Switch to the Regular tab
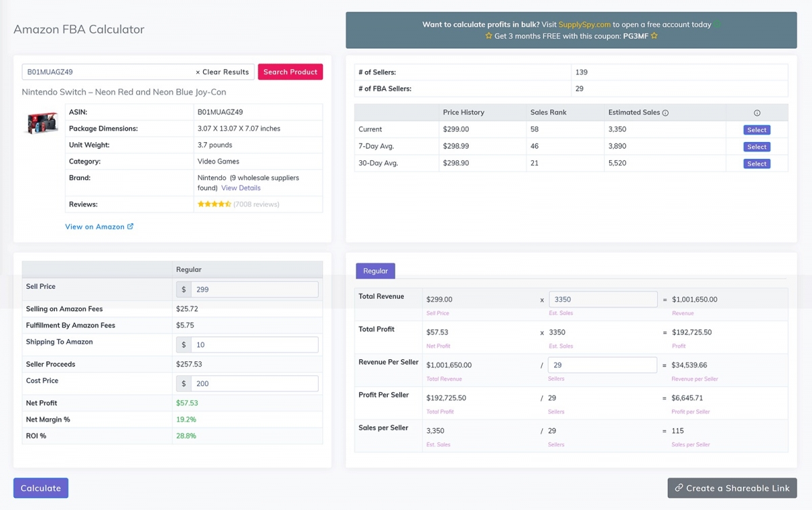The image size is (812, 510). click(376, 271)
